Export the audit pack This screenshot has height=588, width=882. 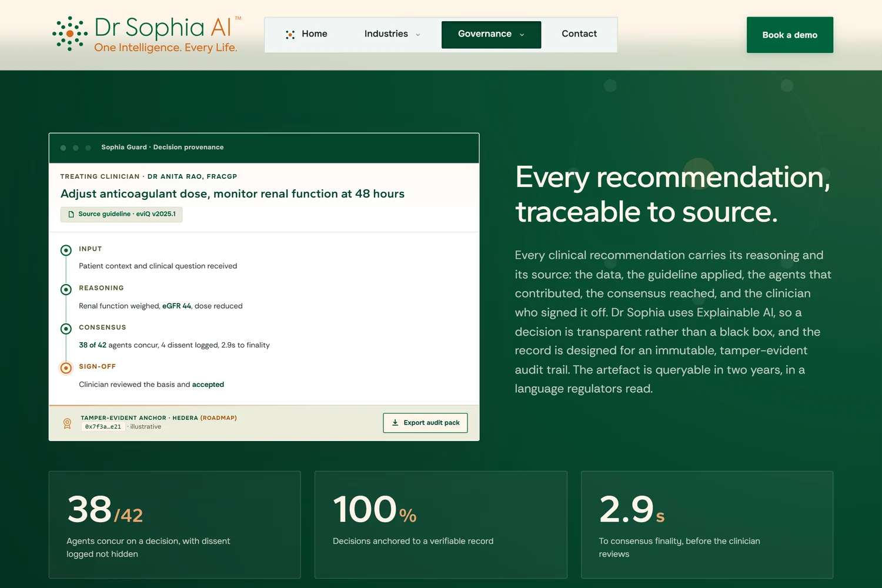pos(425,423)
